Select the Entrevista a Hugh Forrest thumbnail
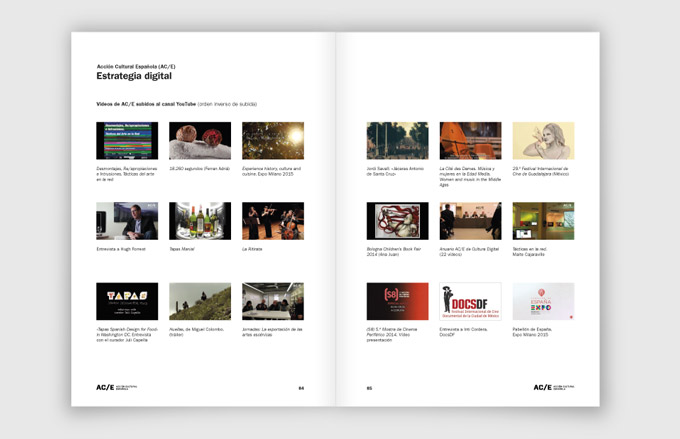The width and height of the screenshot is (680, 439). tap(127, 221)
